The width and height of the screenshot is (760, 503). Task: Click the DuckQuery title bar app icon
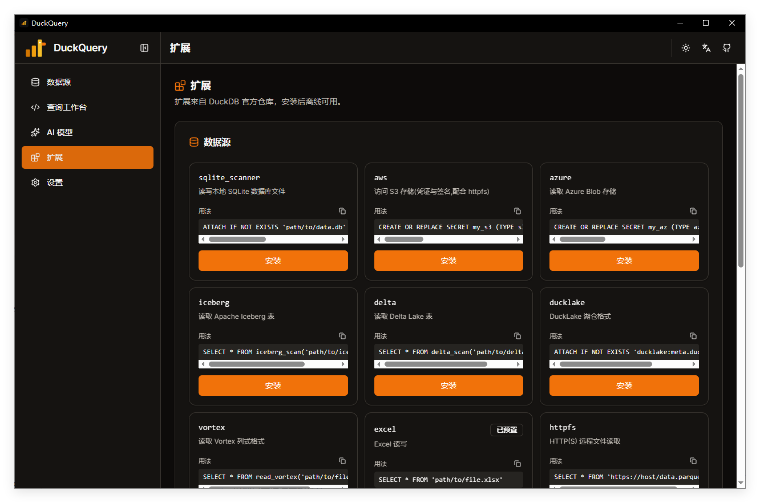click(x=24, y=23)
